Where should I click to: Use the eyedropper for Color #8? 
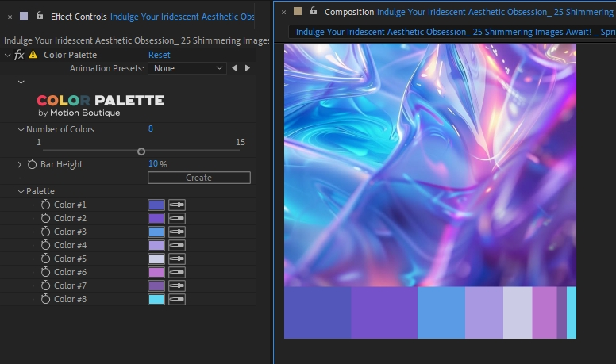click(177, 299)
